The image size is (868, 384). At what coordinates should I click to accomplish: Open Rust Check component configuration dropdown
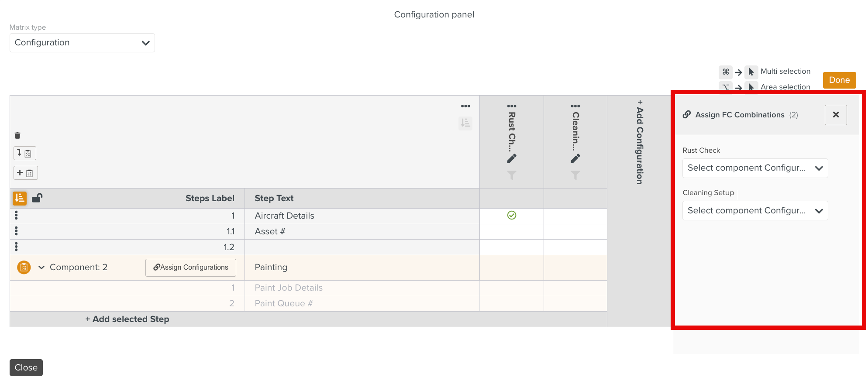(755, 168)
